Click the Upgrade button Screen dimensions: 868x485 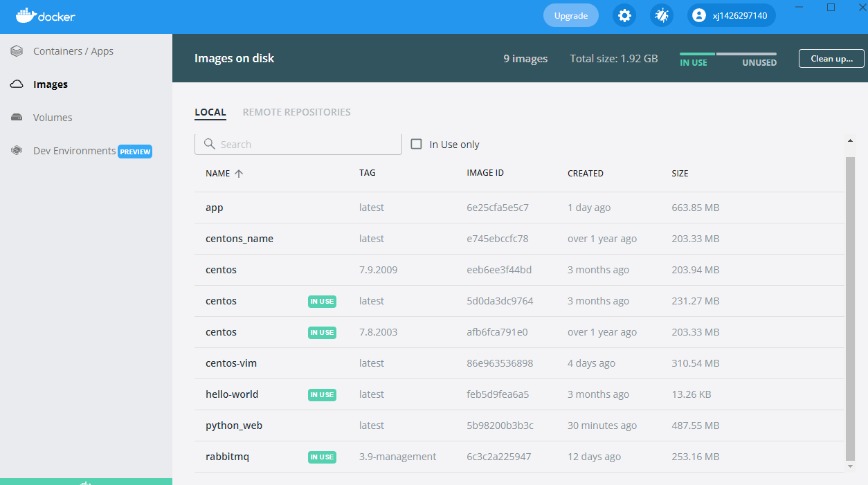pos(571,15)
